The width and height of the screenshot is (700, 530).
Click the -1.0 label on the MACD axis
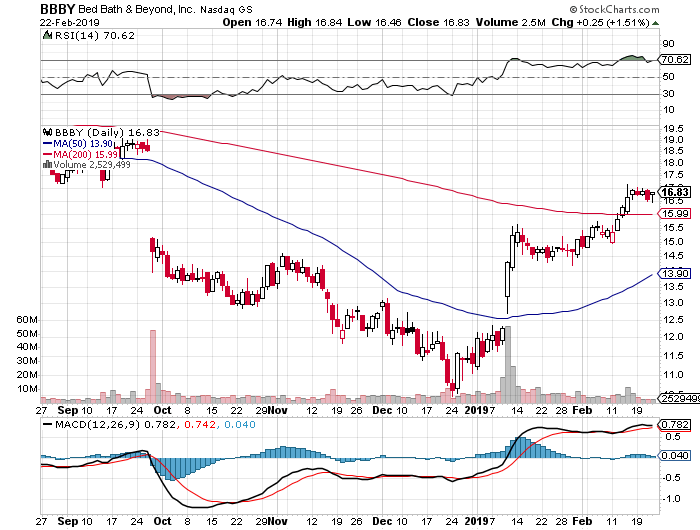click(671, 499)
